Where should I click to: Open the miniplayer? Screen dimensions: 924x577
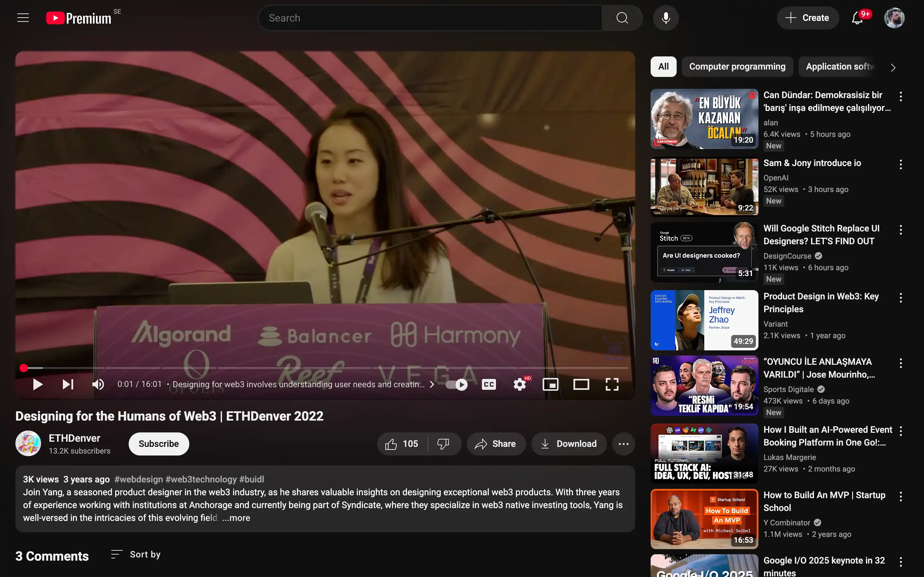(x=550, y=384)
